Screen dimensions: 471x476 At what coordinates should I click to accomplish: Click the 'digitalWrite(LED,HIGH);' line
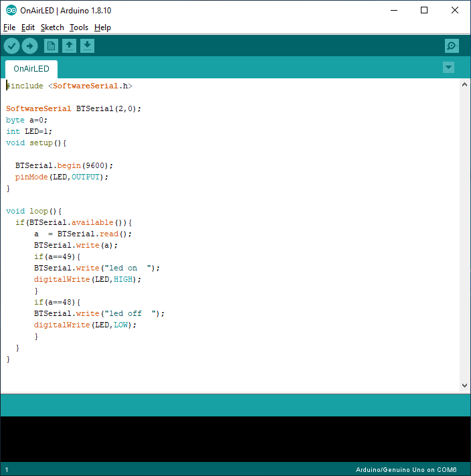88,280
